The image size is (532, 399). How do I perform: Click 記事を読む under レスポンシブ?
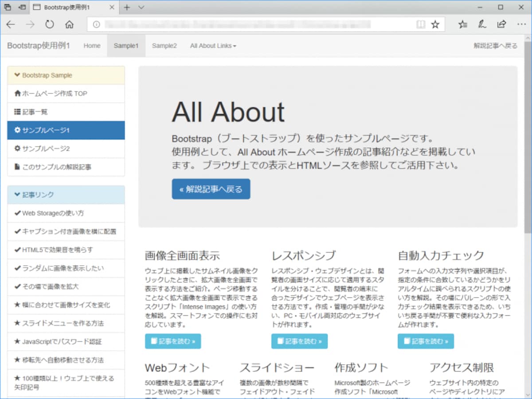click(299, 341)
